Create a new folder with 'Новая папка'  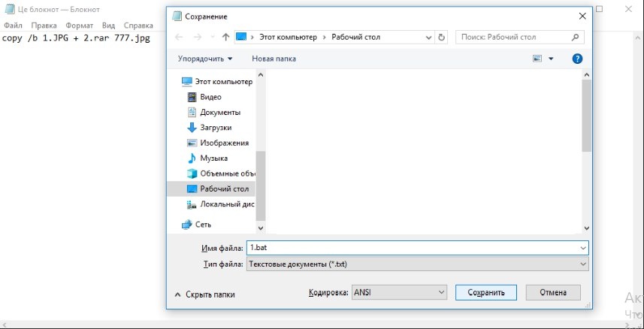(274, 59)
